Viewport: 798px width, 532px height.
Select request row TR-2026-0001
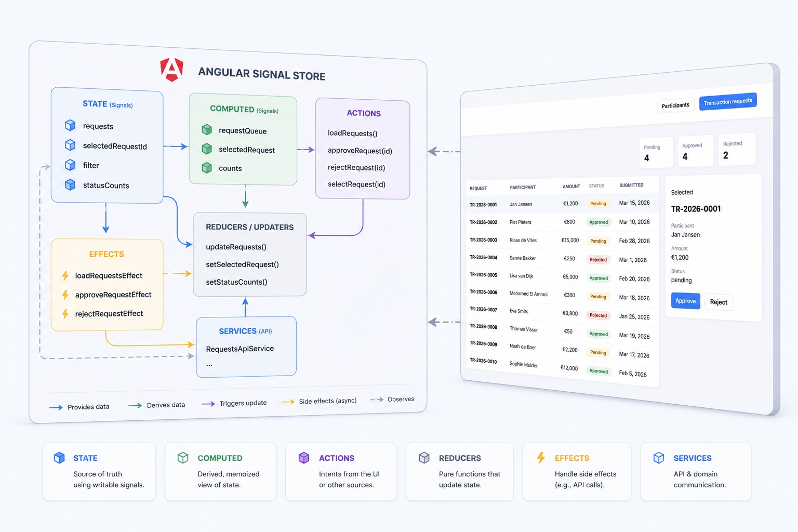click(x=562, y=204)
